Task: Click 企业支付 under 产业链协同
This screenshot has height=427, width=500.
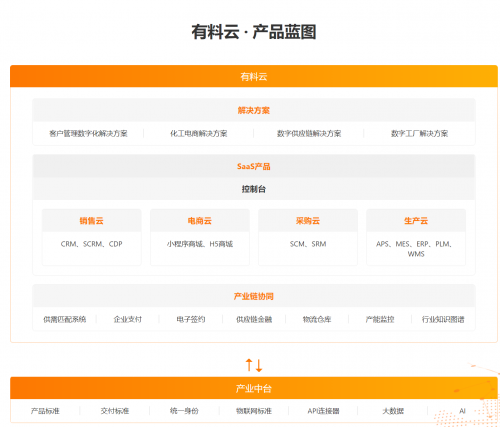Action: [x=128, y=319]
